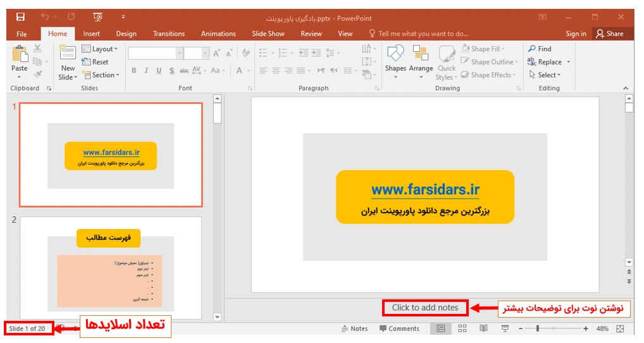Start slideshow from beginning quick-access icon

[97, 17]
